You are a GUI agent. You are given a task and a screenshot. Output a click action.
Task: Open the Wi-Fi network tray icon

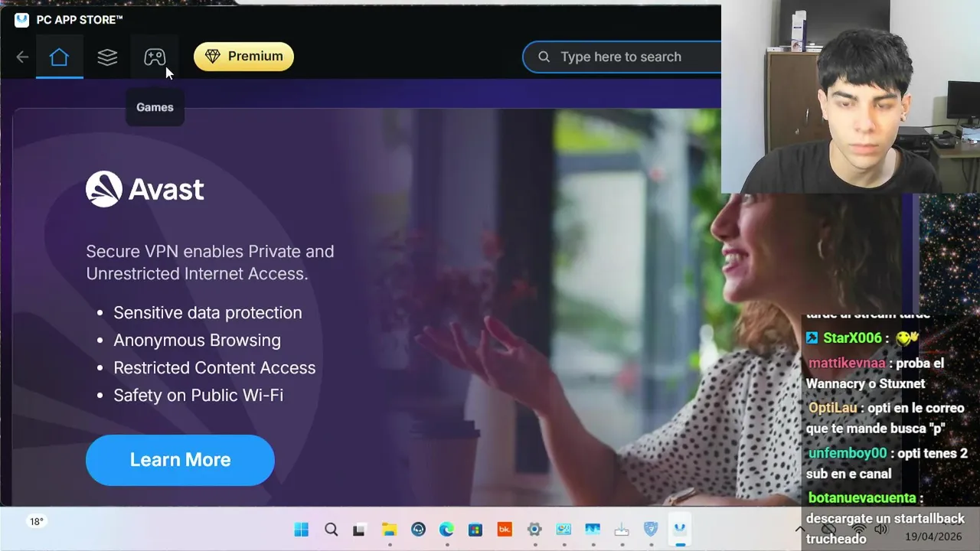coord(859,530)
